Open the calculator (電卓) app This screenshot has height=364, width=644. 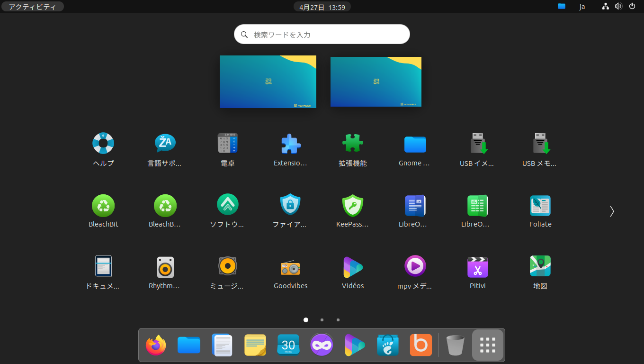coord(228,144)
